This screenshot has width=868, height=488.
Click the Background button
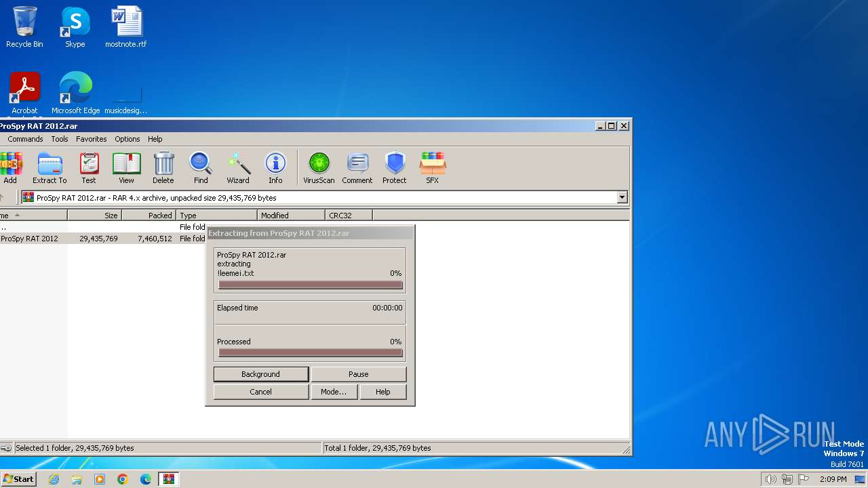[260, 374]
